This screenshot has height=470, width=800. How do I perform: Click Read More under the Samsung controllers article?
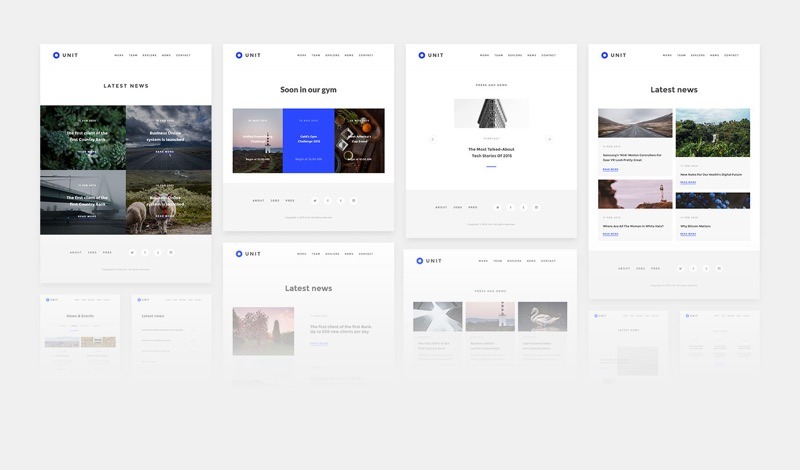610,169
